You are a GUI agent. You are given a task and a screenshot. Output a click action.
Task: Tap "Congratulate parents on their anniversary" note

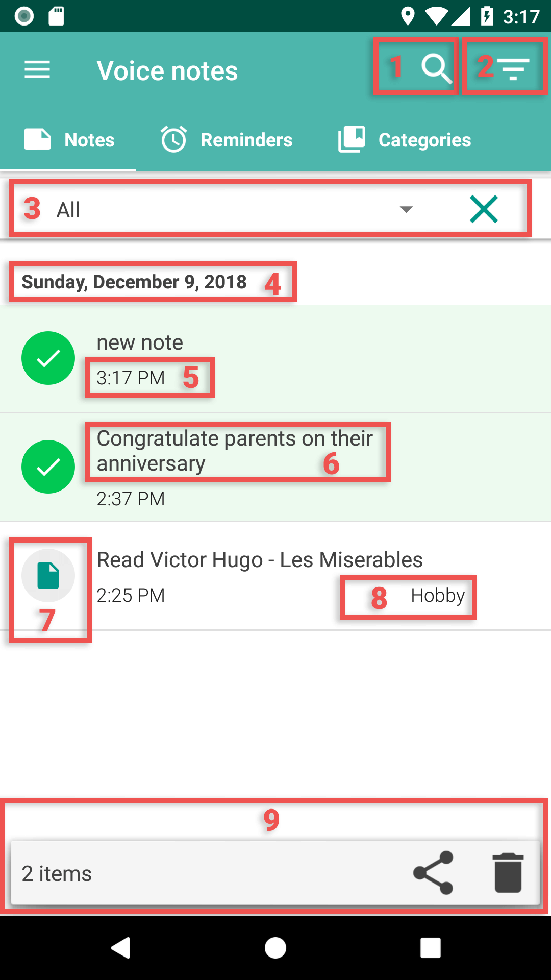235,451
